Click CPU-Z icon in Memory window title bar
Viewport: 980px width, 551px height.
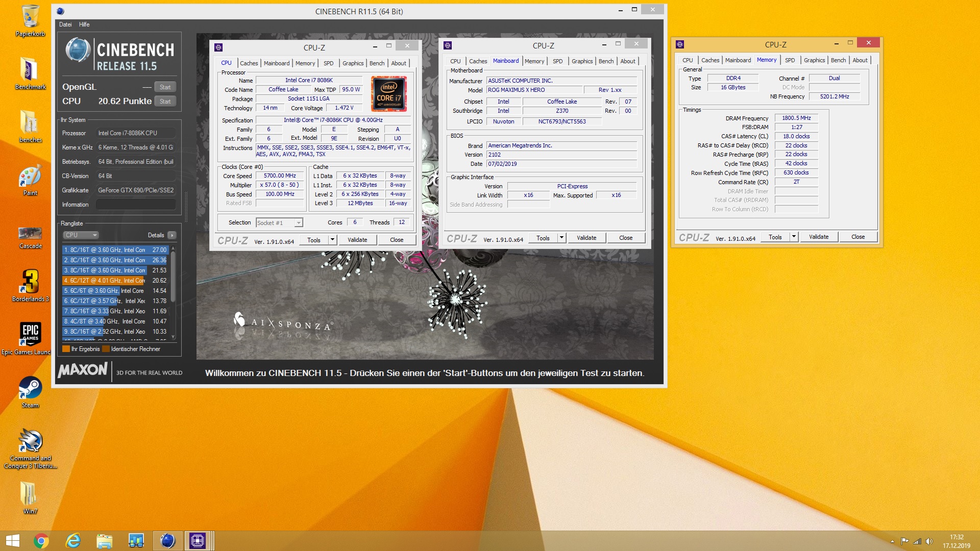(x=680, y=44)
